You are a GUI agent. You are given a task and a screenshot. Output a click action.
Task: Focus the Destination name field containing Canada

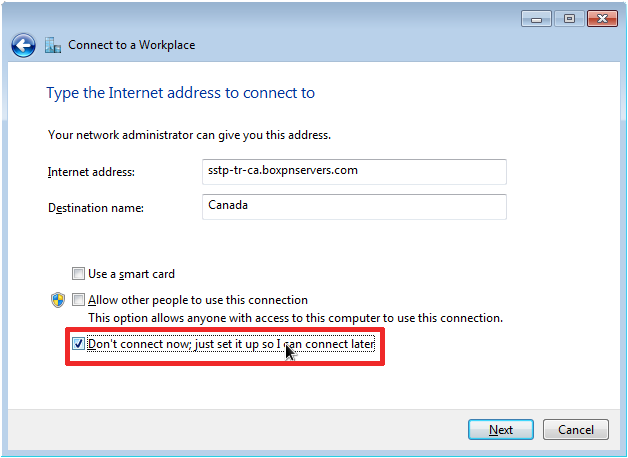[354, 207]
